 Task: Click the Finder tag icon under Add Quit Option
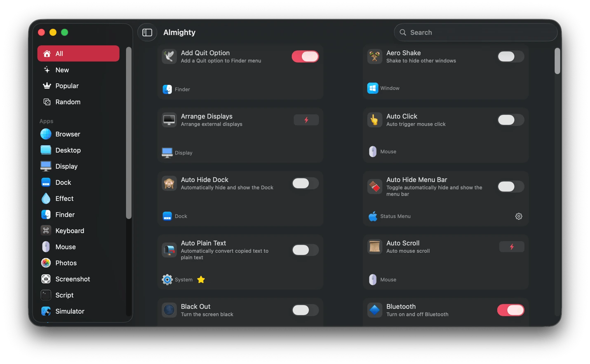pyautogui.click(x=167, y=89)
